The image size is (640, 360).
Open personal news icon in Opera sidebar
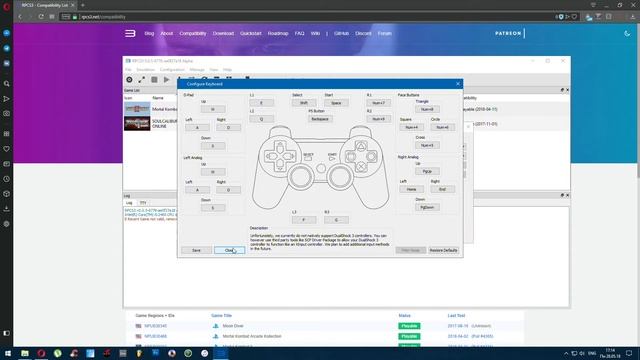click(7, 164)
